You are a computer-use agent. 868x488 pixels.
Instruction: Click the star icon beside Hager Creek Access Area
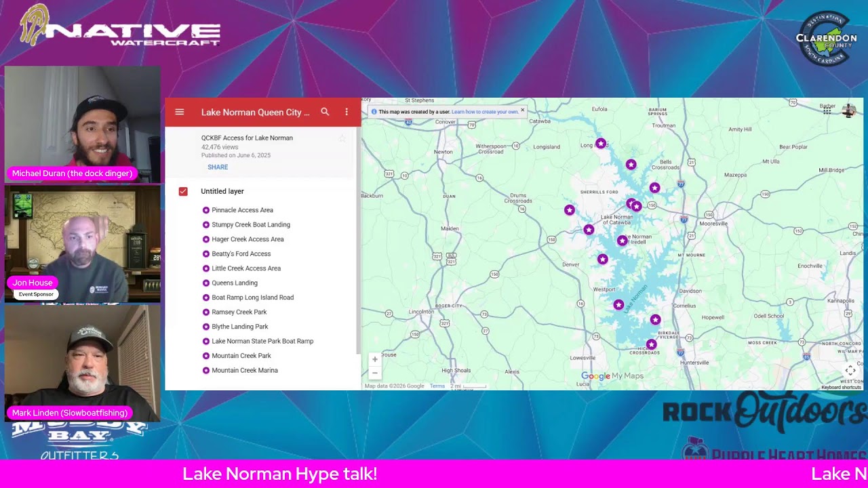(206, 239)
